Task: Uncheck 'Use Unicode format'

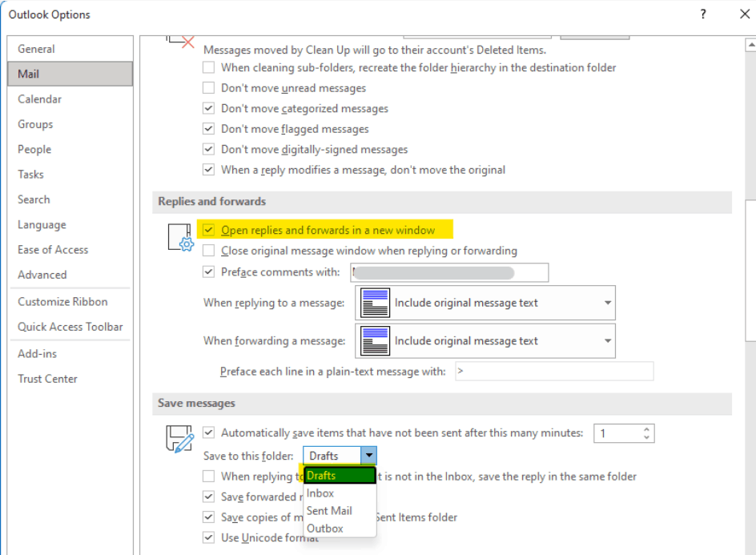Action: coord(208,537)
